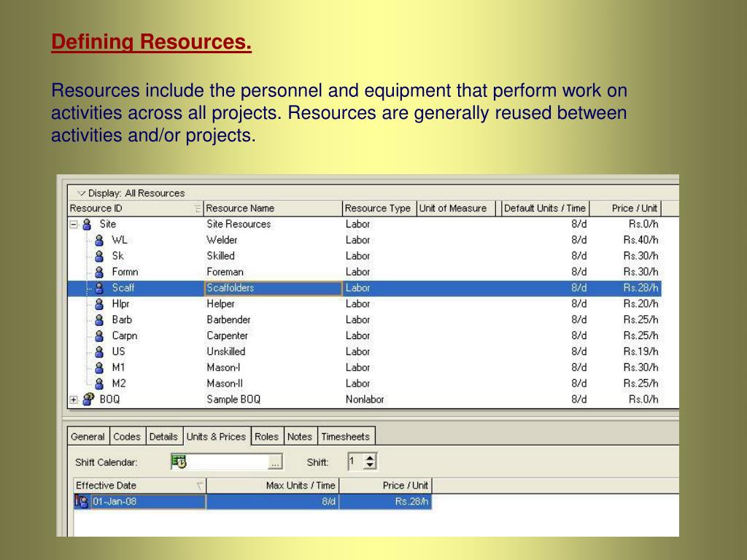Click the Mason-II M2 person icon
The width and height of the screenshot is (747, 560).
pyautogui.click(x=99, y=384)
